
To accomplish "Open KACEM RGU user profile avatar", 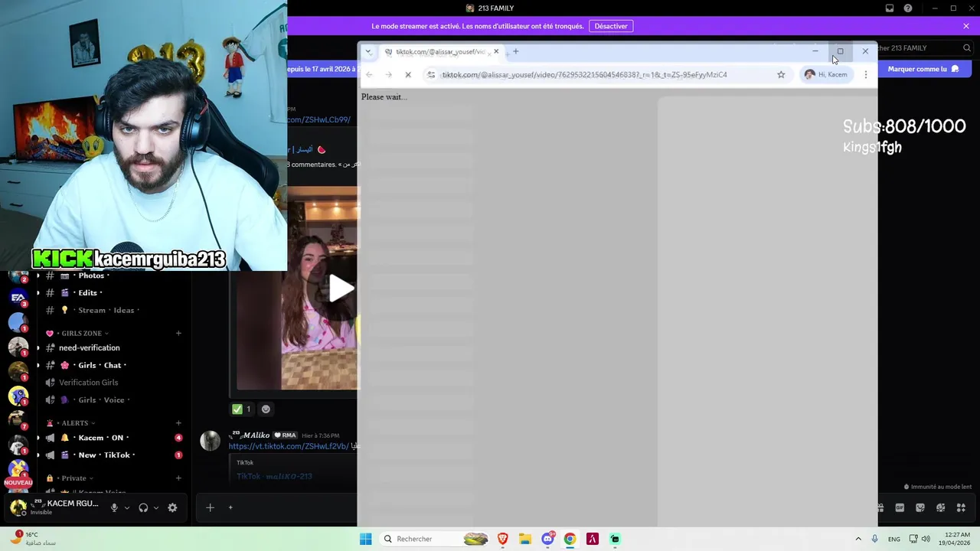I will coord(18,507).
